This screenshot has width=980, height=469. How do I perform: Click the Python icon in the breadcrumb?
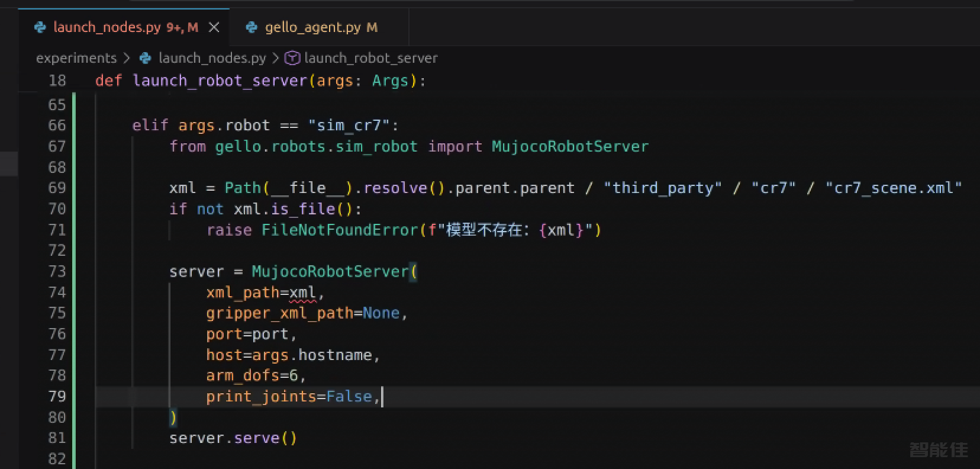[x=145, y=58]
